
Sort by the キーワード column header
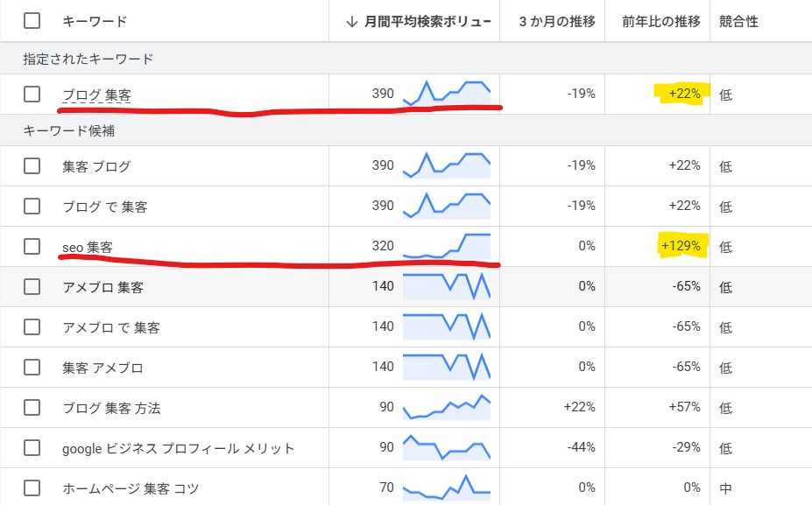point(95,22)
